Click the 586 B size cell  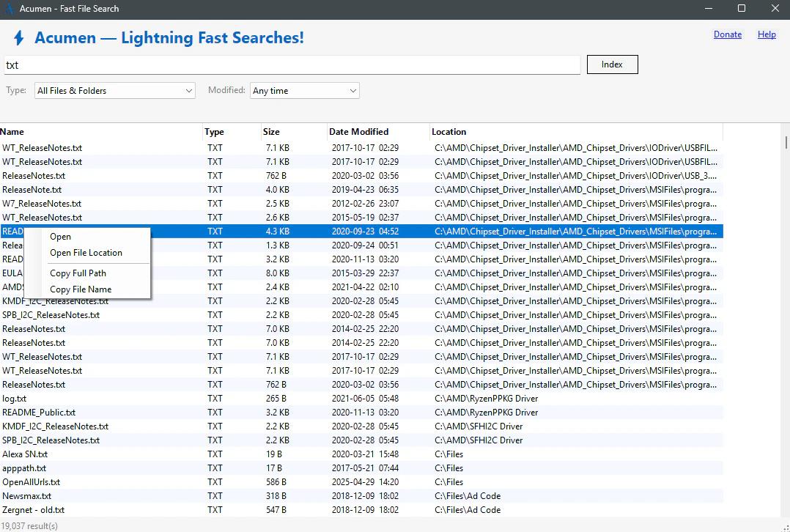click(276, 482)
